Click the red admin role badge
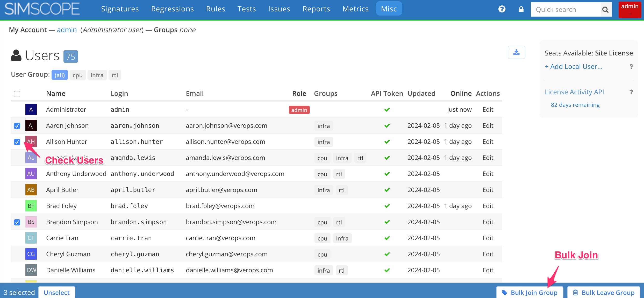Viewport: 644px width, 298px height. coord(299,110)
